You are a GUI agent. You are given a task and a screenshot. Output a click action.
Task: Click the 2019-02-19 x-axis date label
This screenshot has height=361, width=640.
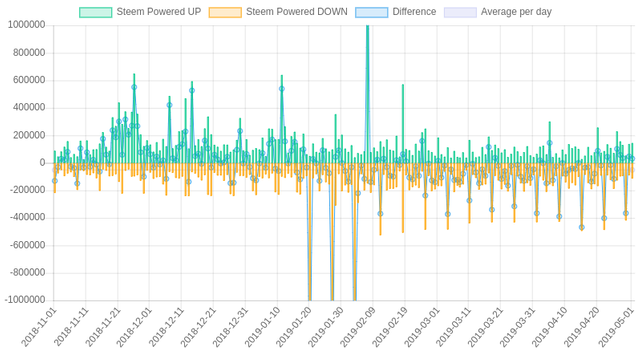(389, 327)
